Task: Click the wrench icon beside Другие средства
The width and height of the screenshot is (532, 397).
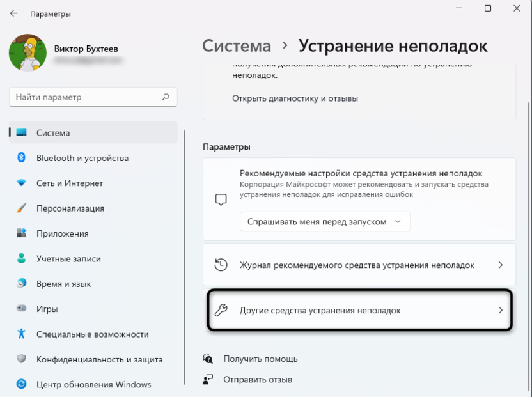Action: [221, 309]
